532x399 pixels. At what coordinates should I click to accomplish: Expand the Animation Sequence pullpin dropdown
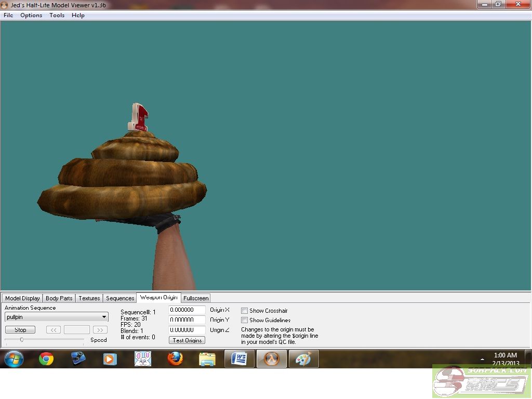[x=104, y=317]
